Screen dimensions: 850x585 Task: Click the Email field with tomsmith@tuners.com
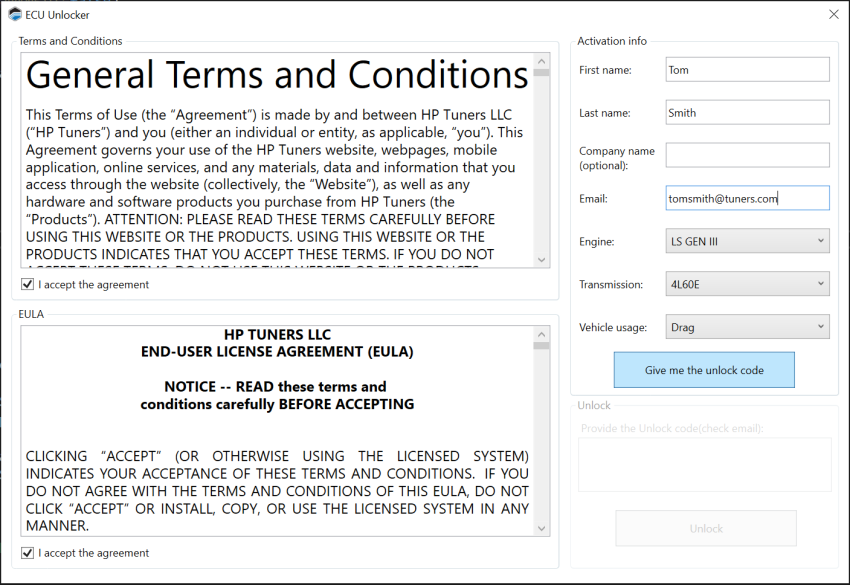click(x=747, y=198)
